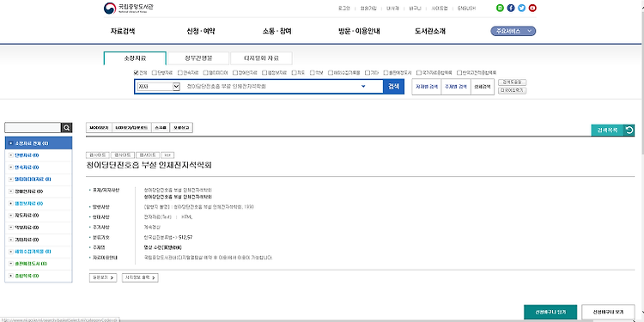Expand the third item in the sidebar tree

[10, 167]
